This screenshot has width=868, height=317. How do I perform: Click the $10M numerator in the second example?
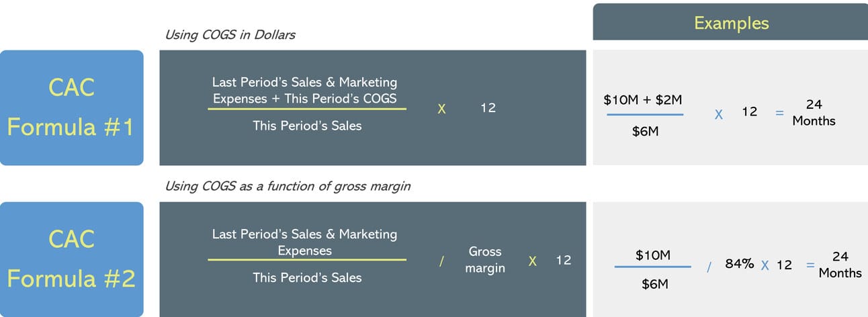[653, 255]
